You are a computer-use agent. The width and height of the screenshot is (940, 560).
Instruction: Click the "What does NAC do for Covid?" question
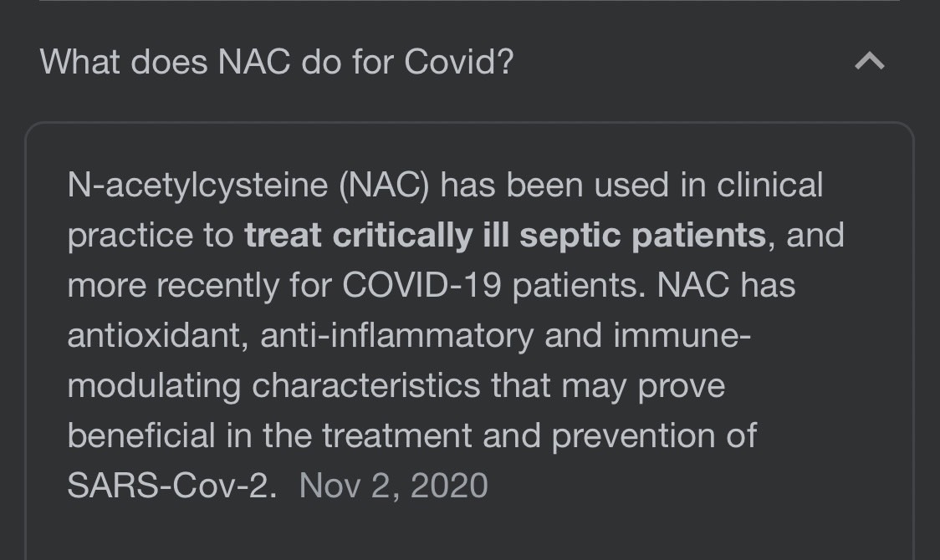coord(276,62)
